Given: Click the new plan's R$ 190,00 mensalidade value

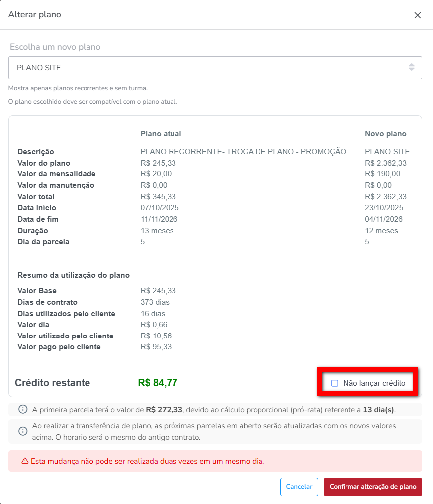Looking at the screenshot, I should [x=382, y=174].
